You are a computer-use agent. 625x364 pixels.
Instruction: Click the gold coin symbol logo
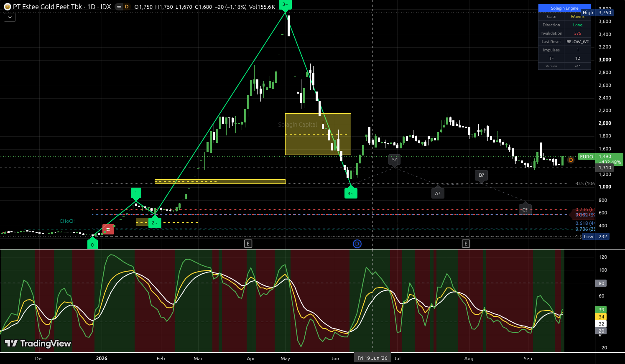[7, 7]
